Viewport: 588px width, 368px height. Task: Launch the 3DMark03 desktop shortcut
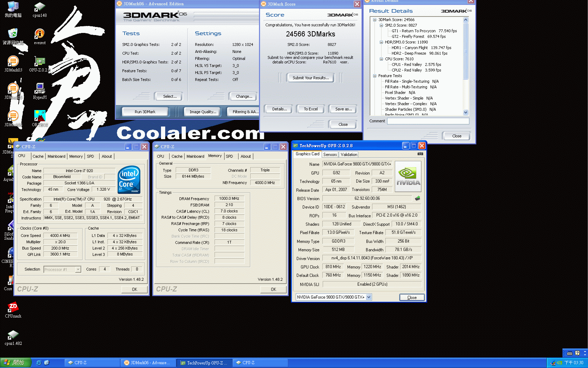(13, 64)
